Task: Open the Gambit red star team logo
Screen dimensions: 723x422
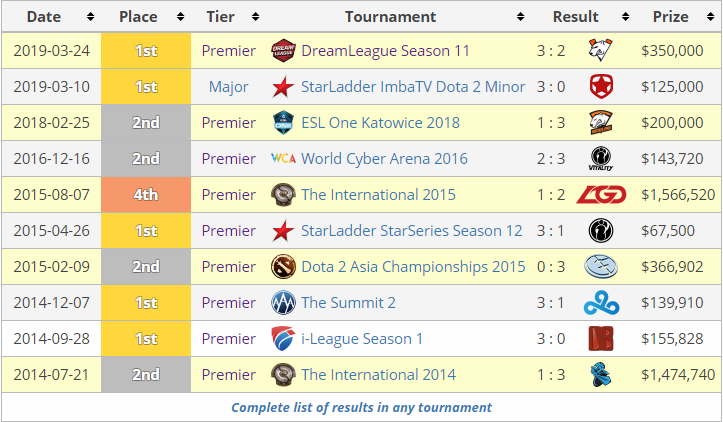Action: [601, 87]
